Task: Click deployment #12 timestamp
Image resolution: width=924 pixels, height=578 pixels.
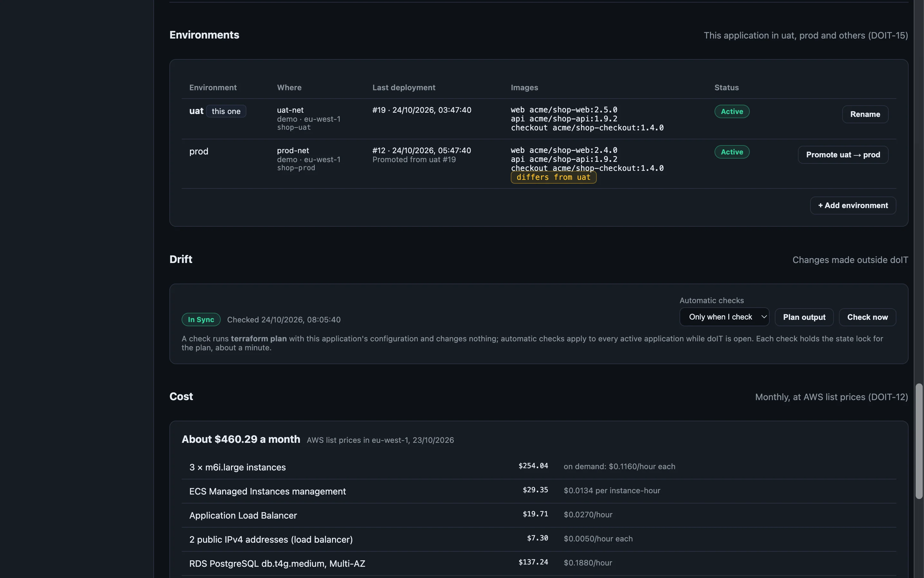Action: click(422, 151)
